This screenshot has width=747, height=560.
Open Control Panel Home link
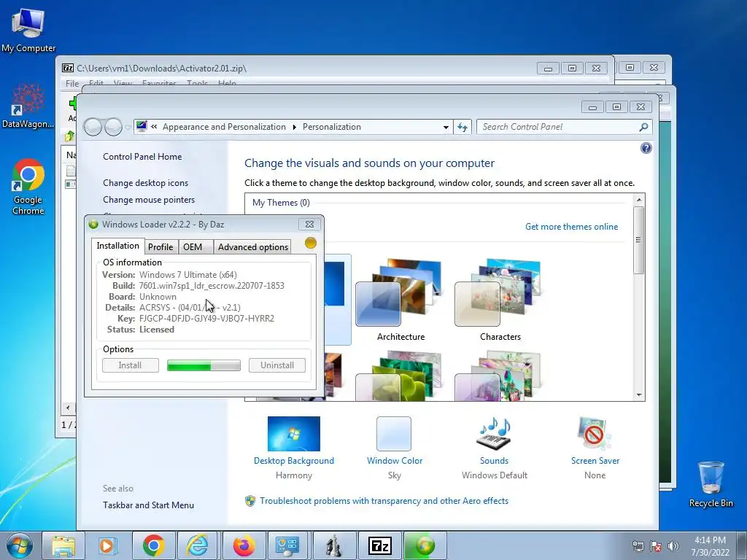[142, 157]
